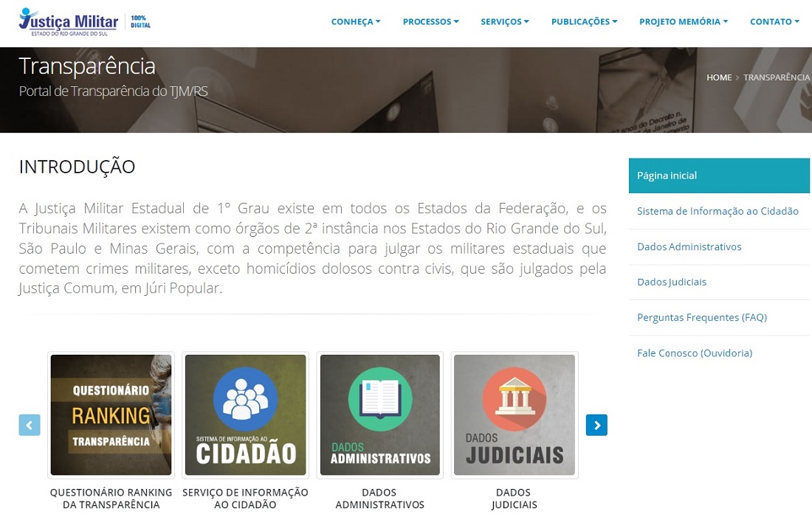Open Perguntas Frequentes (FAQ) link

pyautogui.click(x=702, y=317)
